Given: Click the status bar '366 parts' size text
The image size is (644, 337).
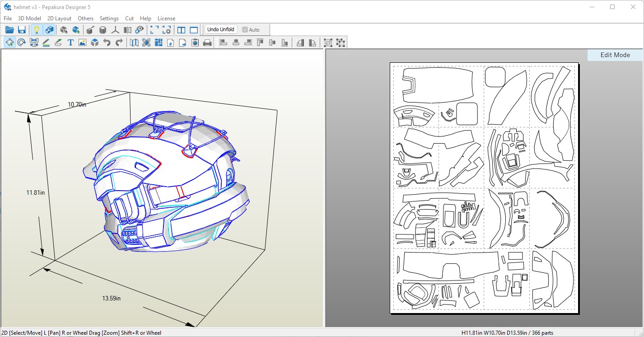Looking at the screenshot, I should [x=507, y=333].
